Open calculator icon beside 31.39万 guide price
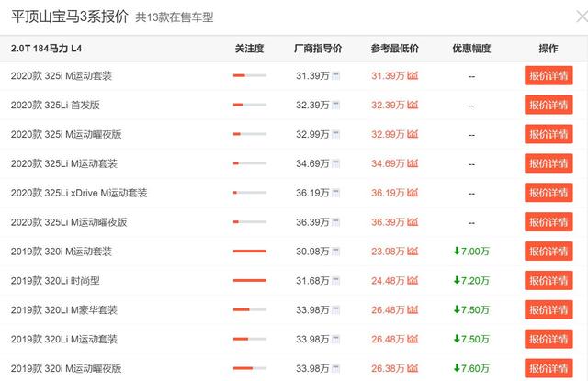Viewport: 588px width, 381px height. pyautogui.click(x=335, y=75)
